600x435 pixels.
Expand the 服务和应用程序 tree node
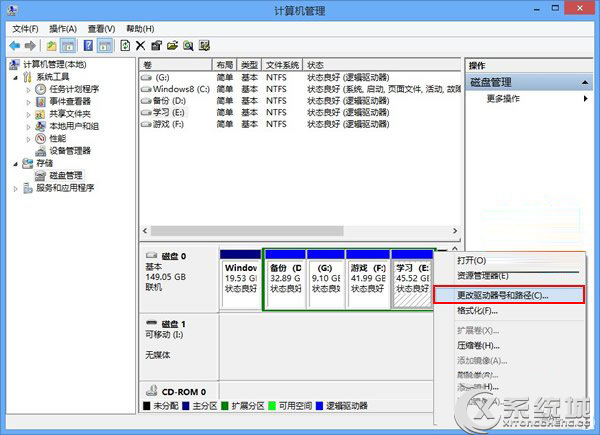16,187
